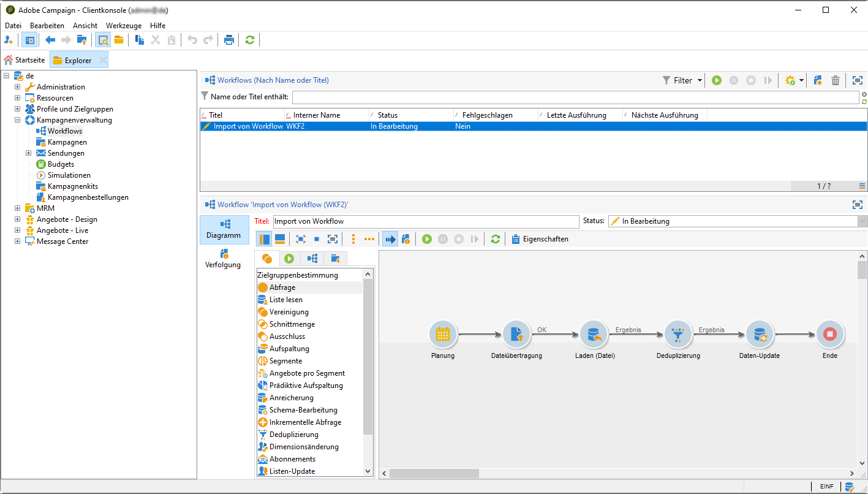The width and height of the screenshot is (868, 494).
Task: Click the Eigenschaften button
Action: (539, 239)
